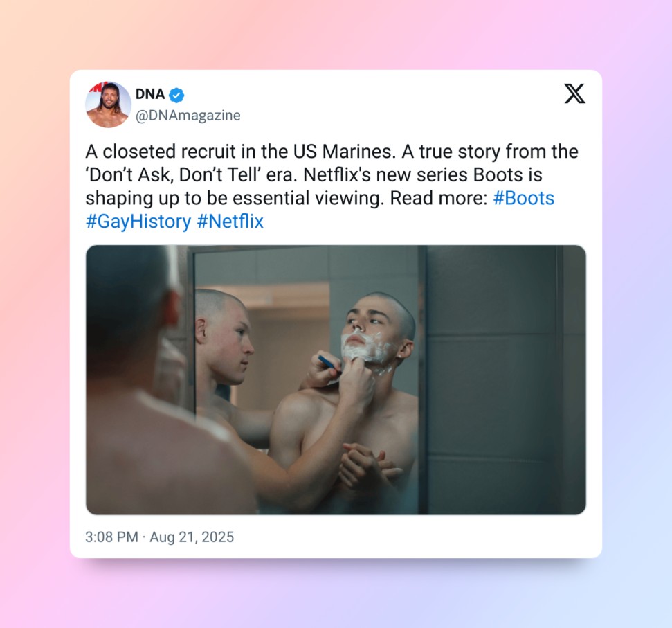Click the DNA display name
Viewport: 672px width, 628px height.
point(150,94)
